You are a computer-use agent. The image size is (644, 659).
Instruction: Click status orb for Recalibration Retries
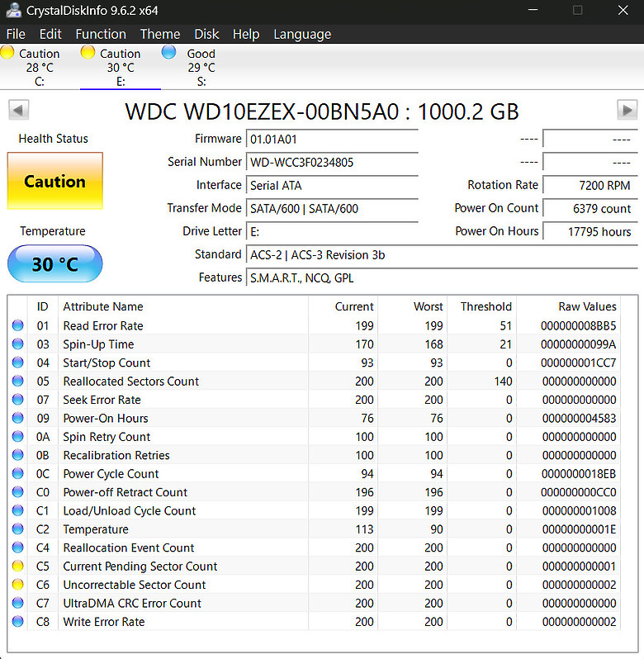pyautogui.click(x=17, y=455)
